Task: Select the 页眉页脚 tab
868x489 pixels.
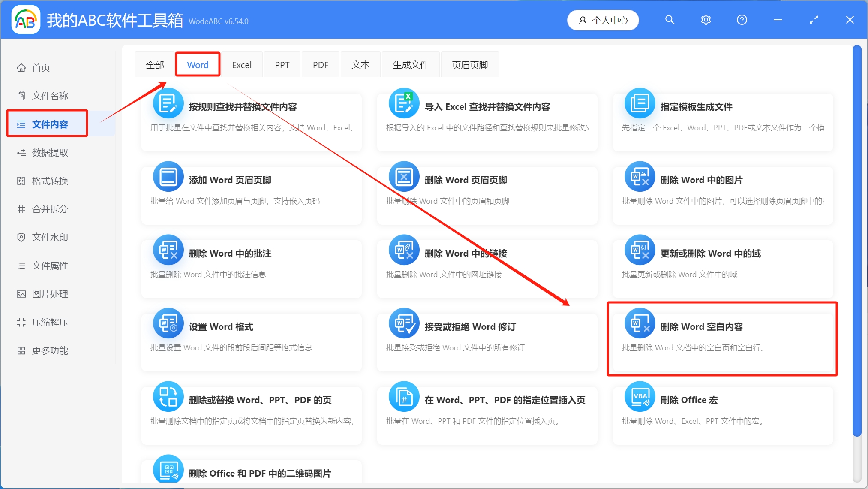Action: tap(470, 65)
